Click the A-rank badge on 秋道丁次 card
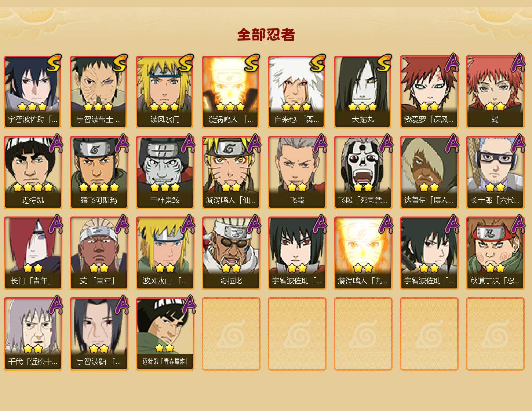The height and width of the screenshot is (411, 532). (x=519, y=224)
